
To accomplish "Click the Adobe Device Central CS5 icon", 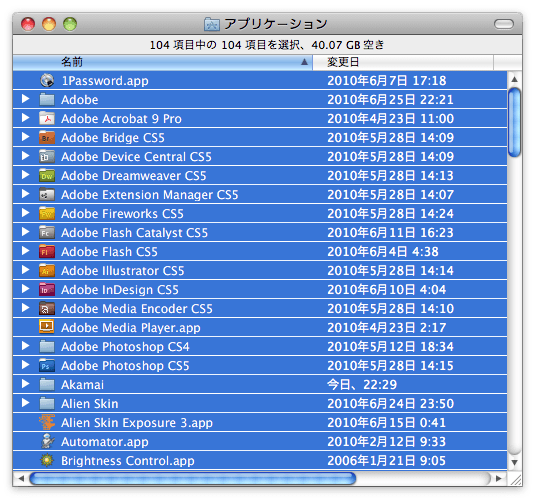I will [47, 157].
